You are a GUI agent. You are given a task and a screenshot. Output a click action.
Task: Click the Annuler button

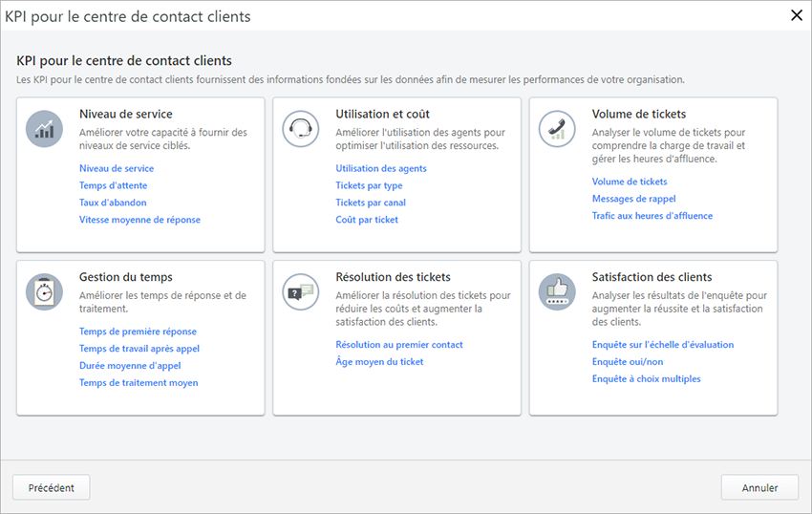click(759, 487)
